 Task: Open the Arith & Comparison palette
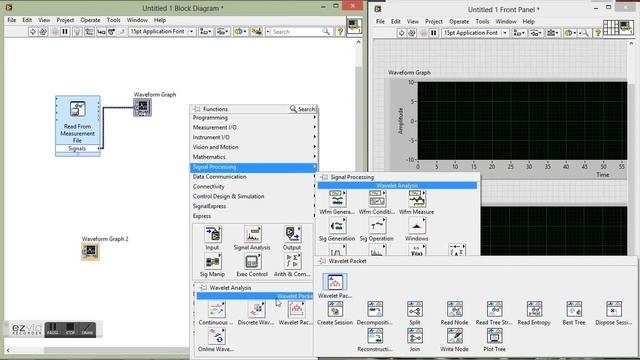click(x=292, y=261)
